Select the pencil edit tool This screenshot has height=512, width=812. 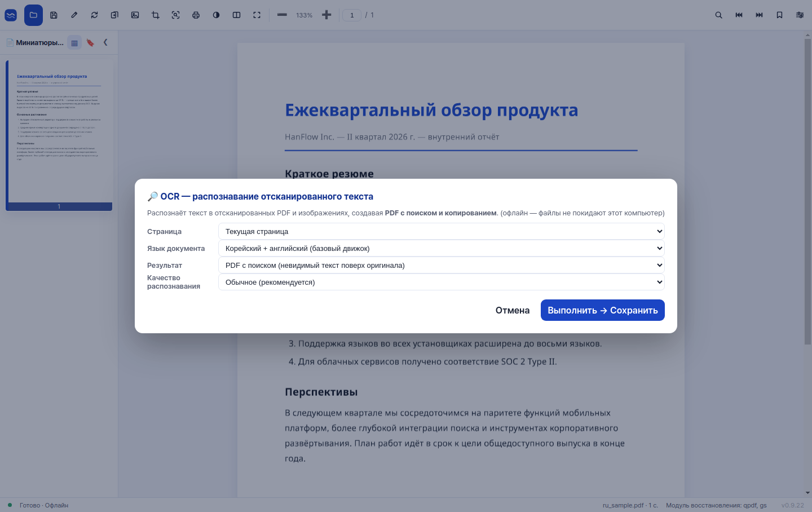click(74, 15)
